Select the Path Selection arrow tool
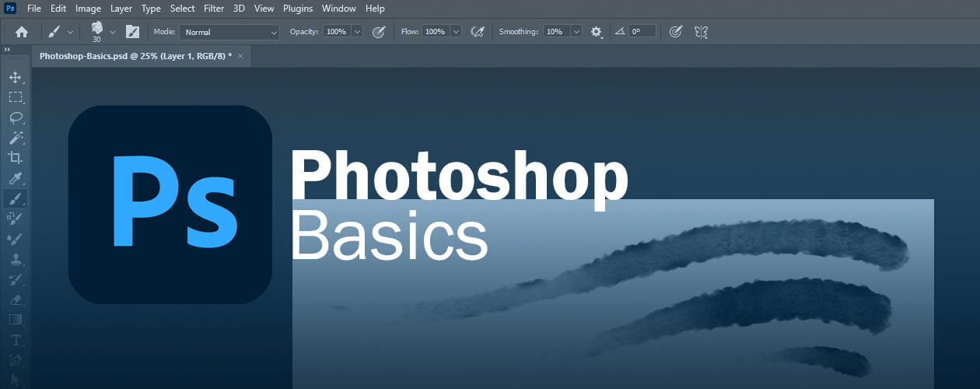The height and width of the screenshot is (389, 980). tap(16, 379)
